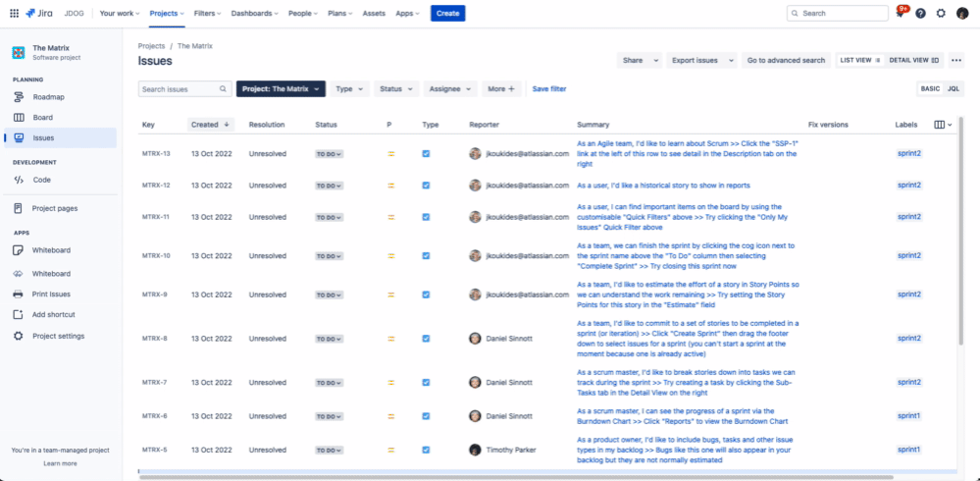Open Roadmap in the sidebar

(48, 97)
